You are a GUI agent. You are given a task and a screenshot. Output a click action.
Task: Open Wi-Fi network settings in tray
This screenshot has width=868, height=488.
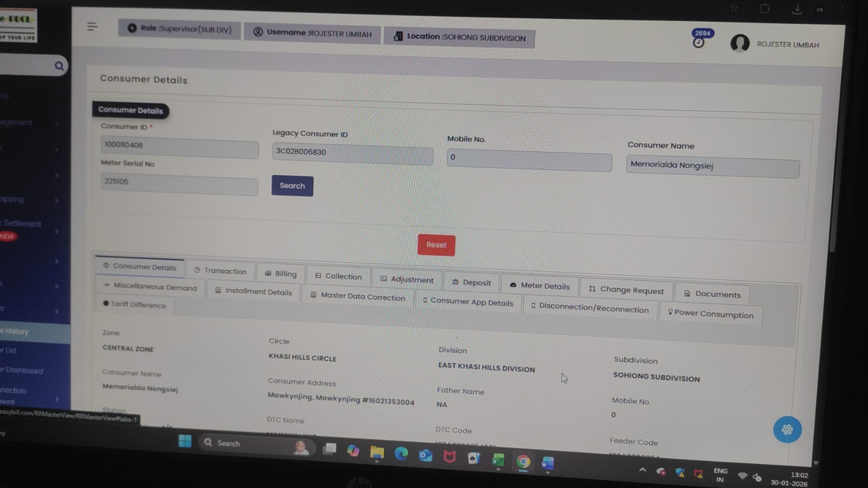[x=742, y=476]
